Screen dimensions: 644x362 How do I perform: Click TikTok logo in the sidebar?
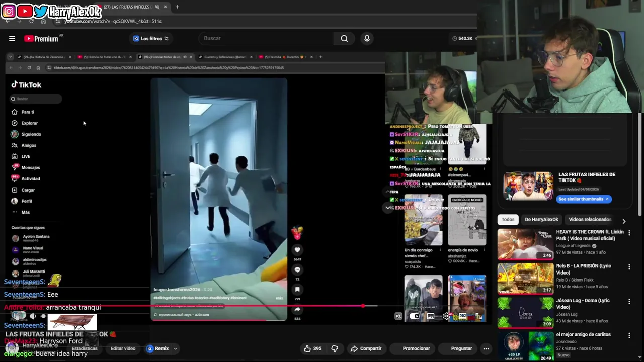pos(26,85)
